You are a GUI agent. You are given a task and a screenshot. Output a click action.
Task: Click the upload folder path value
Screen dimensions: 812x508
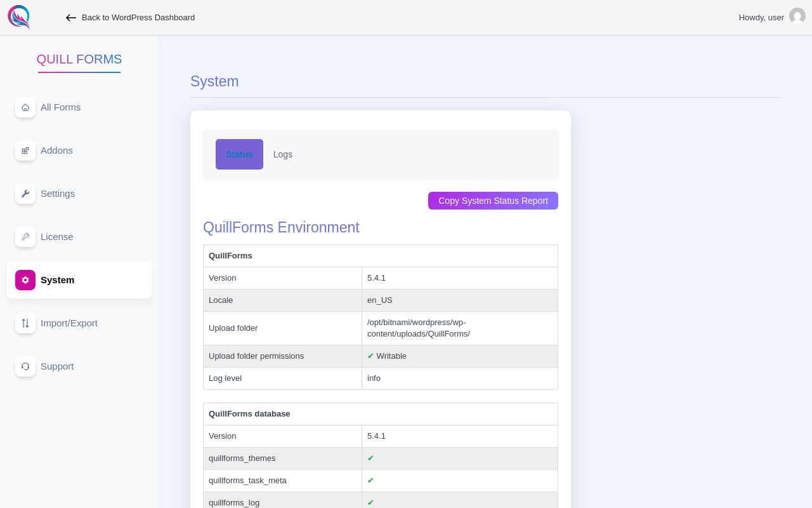tap(419, 328)
